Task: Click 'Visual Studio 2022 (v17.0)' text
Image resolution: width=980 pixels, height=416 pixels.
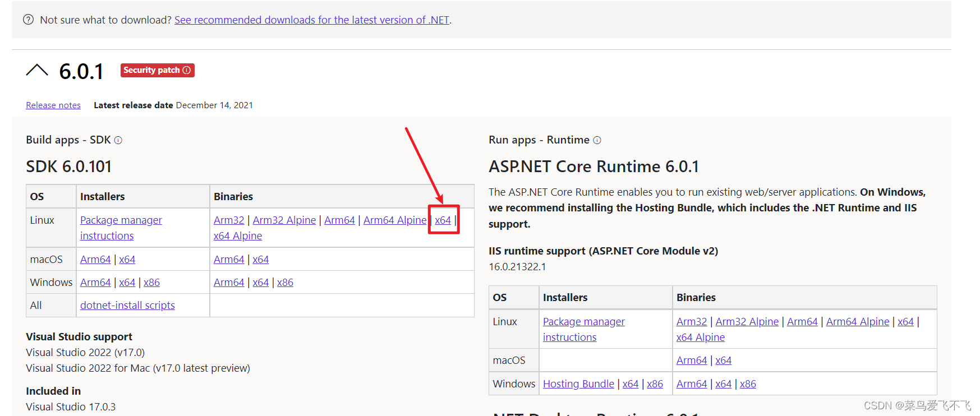Action: [x=85, y=353]
